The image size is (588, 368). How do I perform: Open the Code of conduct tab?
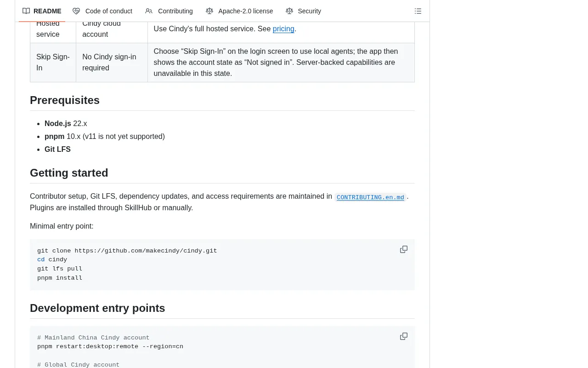click(x=102, y=11)
